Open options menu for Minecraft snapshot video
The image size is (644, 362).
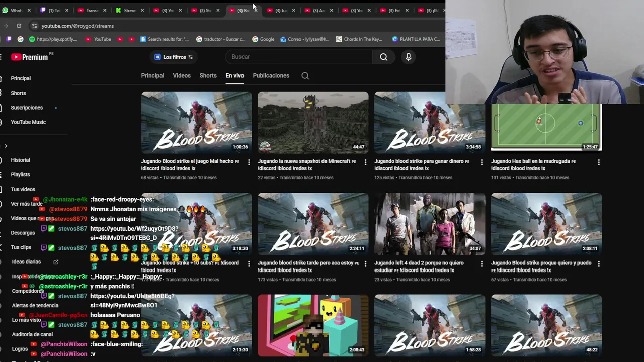(365, 162)
